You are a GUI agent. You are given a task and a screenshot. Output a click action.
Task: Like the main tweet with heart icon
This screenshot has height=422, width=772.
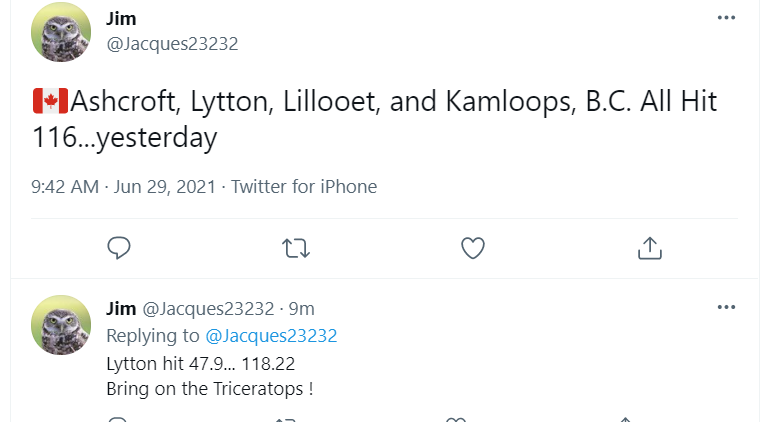(473, 247)
